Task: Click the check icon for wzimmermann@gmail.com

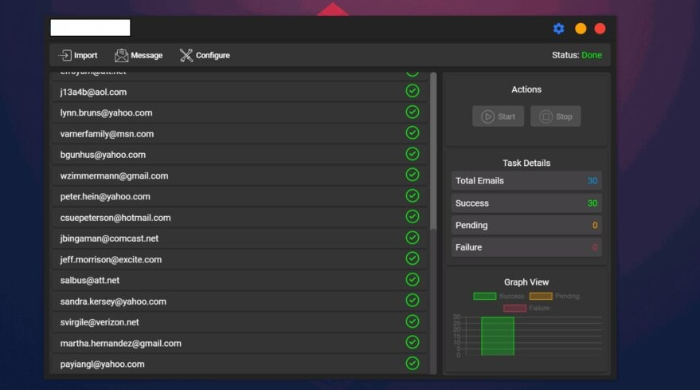Action: (412, 175)
